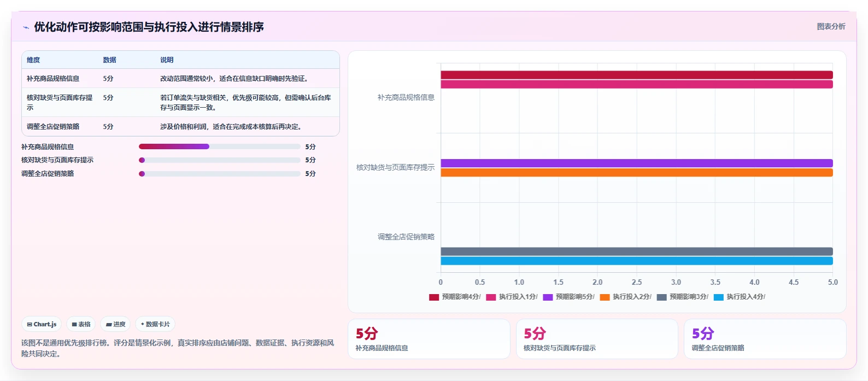Select the 进度 tag chip

point(115,324)
